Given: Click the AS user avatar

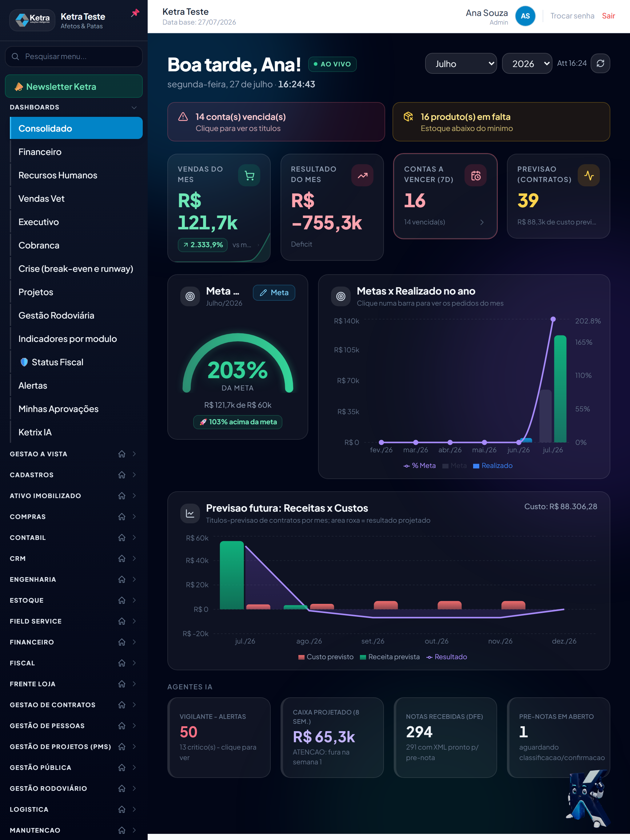Looking at the screenshot, I should [525, 16].
